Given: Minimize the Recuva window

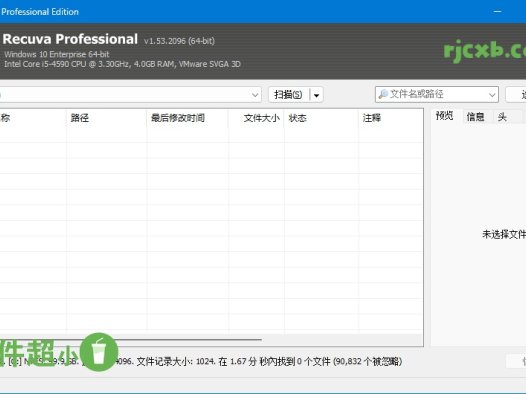Looking at the screenshot, I should 497,12.
